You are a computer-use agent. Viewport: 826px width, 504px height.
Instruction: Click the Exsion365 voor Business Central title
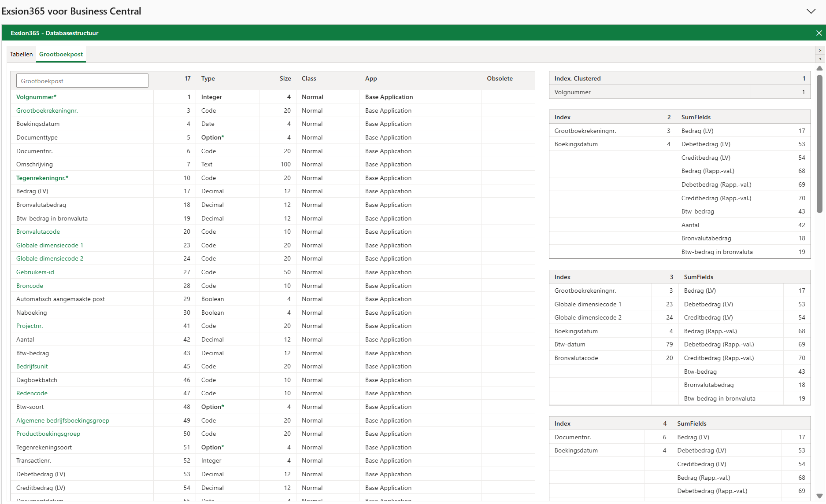coord(71,11)
